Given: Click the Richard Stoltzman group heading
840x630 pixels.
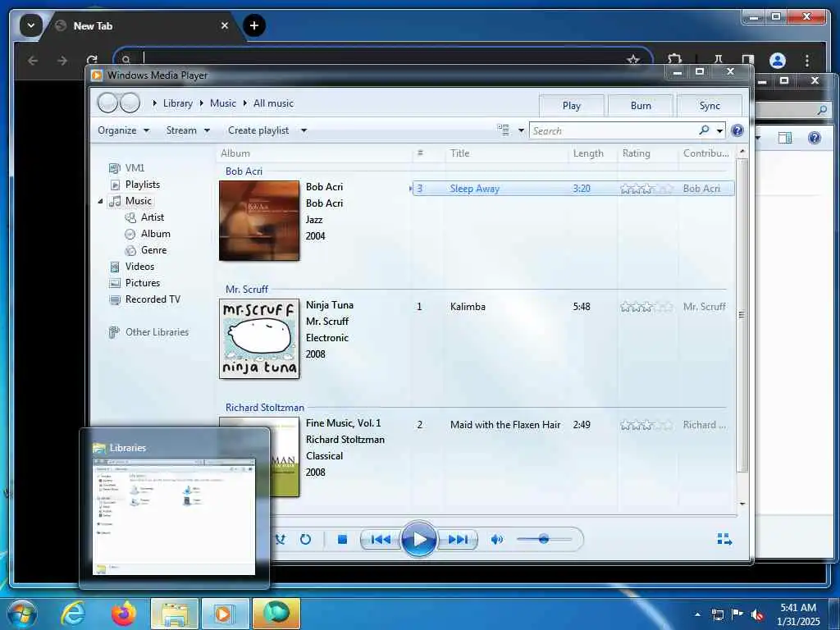Looking at the screenshot, I should point(265,408).
